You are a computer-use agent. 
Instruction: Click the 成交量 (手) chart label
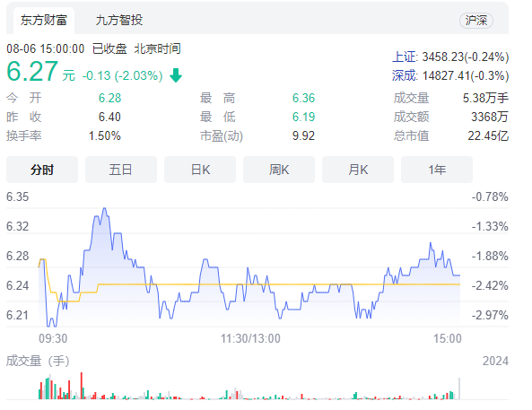[x=38, y=361]
